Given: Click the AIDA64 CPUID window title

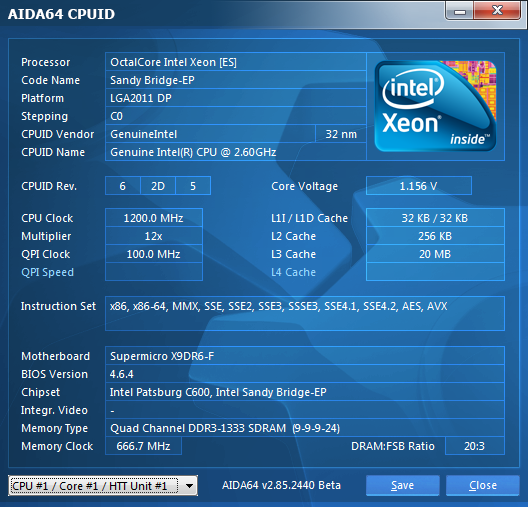Looking at the screenshot, I should tap(61, 14).
